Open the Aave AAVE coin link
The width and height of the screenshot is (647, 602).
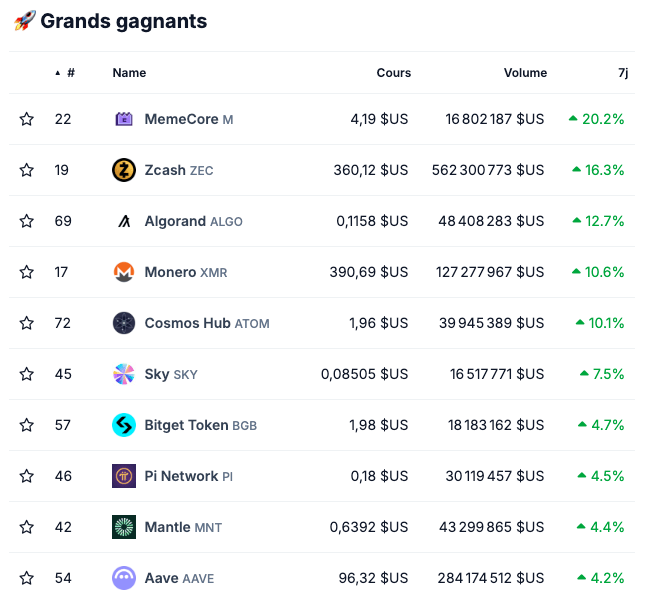tap(179, 578)
